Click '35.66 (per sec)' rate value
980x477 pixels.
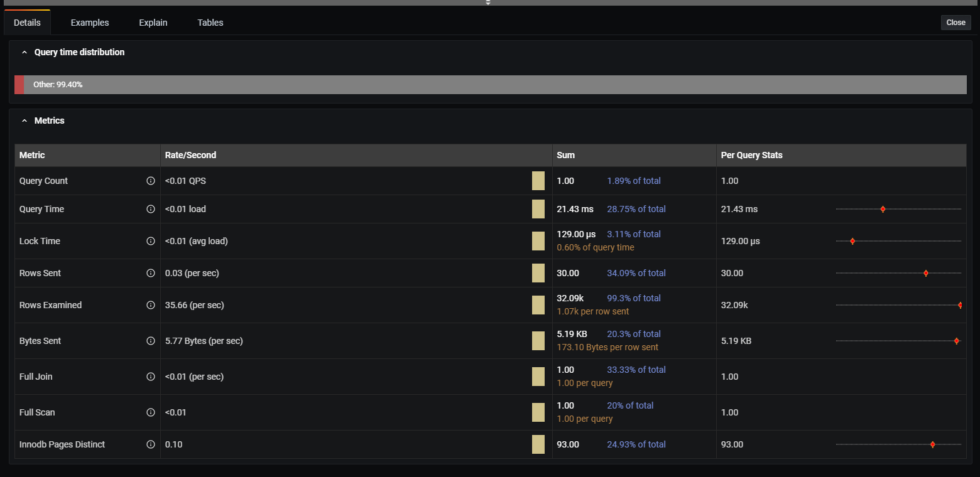(195, 305)
